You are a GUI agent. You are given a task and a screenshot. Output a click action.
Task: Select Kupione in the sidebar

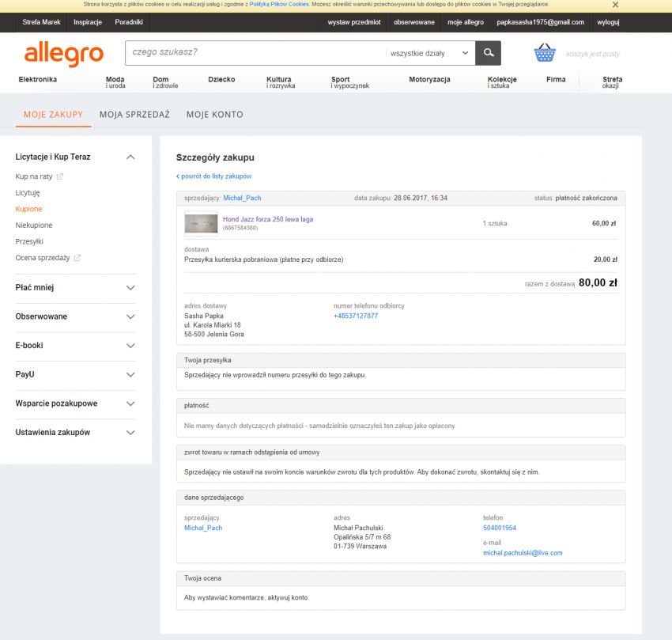point(28,209)
